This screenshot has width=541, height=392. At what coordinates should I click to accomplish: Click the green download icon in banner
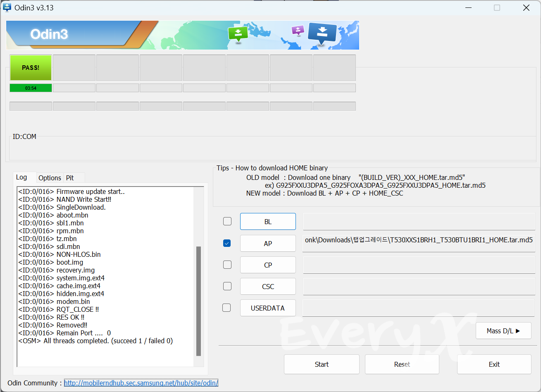238,35
